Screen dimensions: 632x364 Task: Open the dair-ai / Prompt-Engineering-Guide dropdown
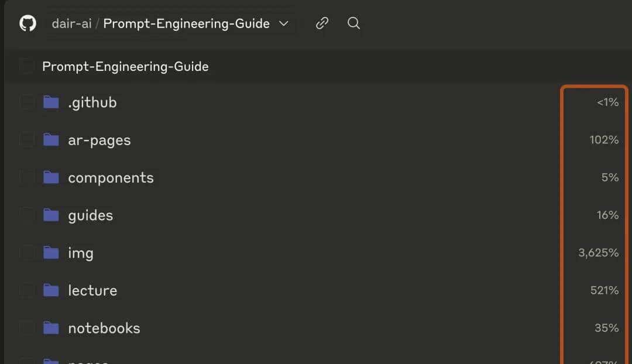170,23
